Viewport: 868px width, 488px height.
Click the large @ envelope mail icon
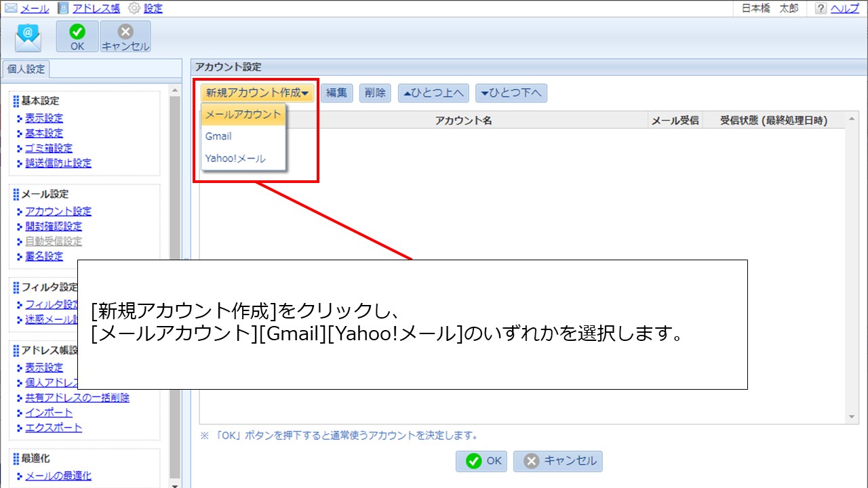pos(28,38)
